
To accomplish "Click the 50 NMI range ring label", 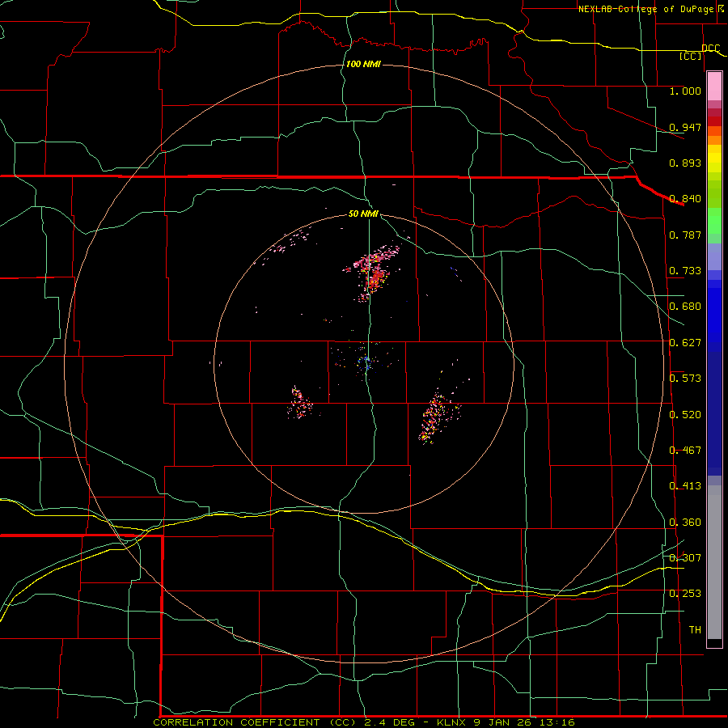I will pyautogui.click(x=363, y=214).
